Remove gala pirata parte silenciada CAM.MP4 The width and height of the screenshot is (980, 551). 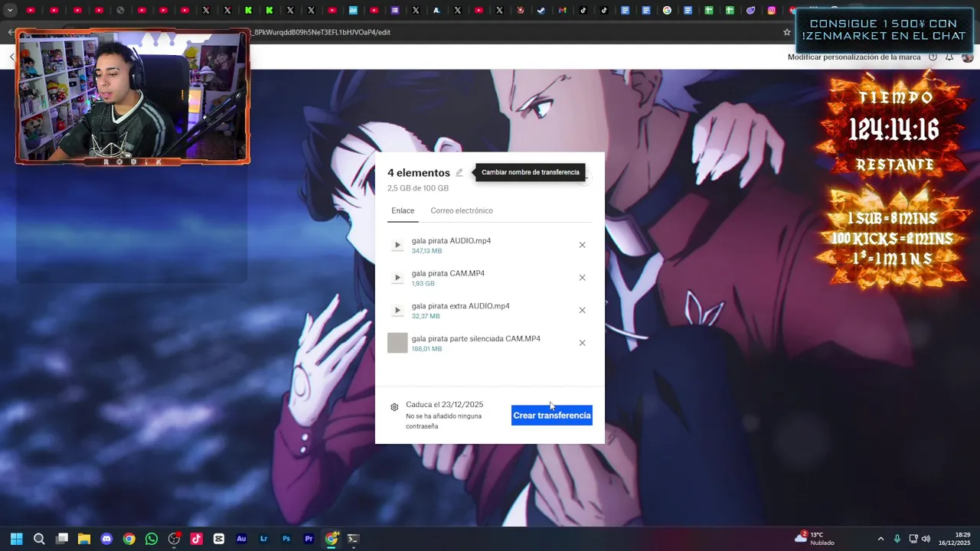click(582, 343)
